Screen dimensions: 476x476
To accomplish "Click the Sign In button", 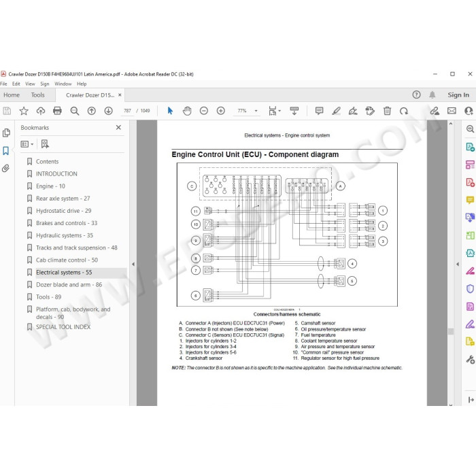I will (458, 95).
